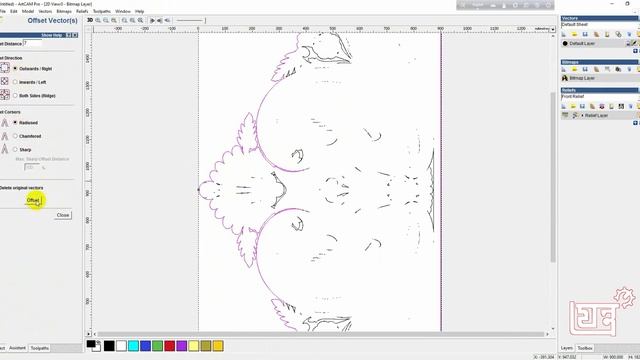640x360 pixels.
Task: Click the plus icon under Reliefs layers
Action: point(635,123)
